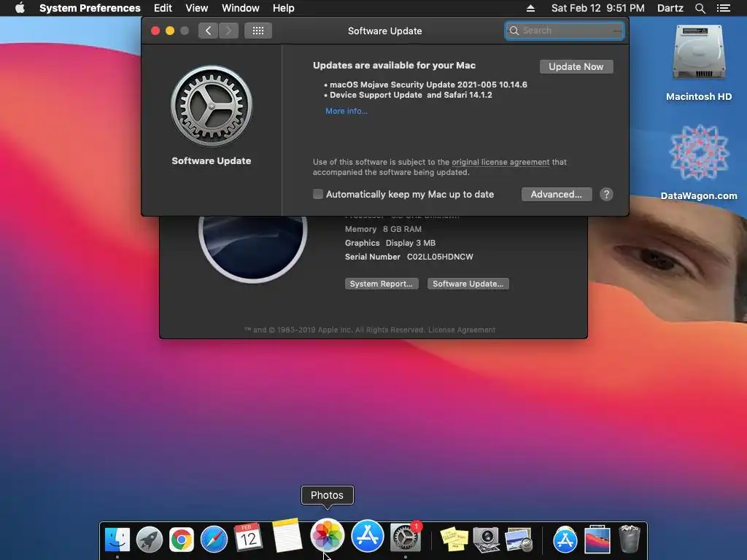
Task: Open the View menu
Action: pos(197,8)
